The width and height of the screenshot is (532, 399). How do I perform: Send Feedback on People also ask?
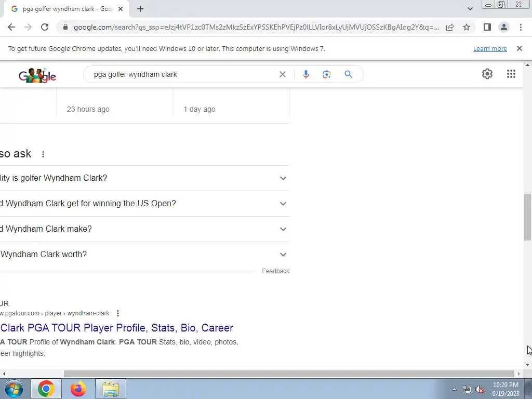275,271
